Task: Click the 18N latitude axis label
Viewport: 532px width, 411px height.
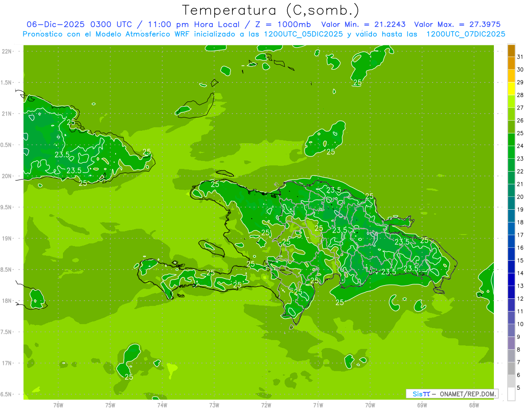Action: tap(7, 301)
